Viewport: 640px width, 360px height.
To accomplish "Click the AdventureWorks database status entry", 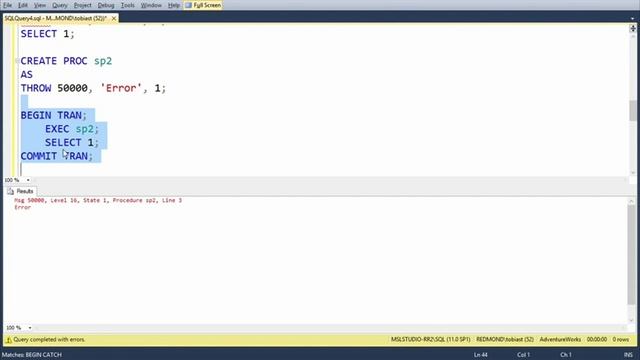I will pos(560,340).
